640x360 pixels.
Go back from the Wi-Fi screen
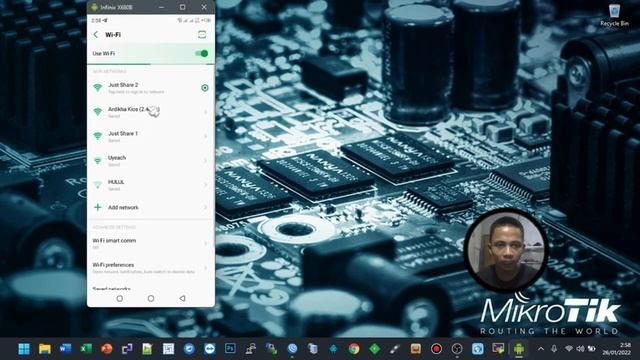pos(96,35)
